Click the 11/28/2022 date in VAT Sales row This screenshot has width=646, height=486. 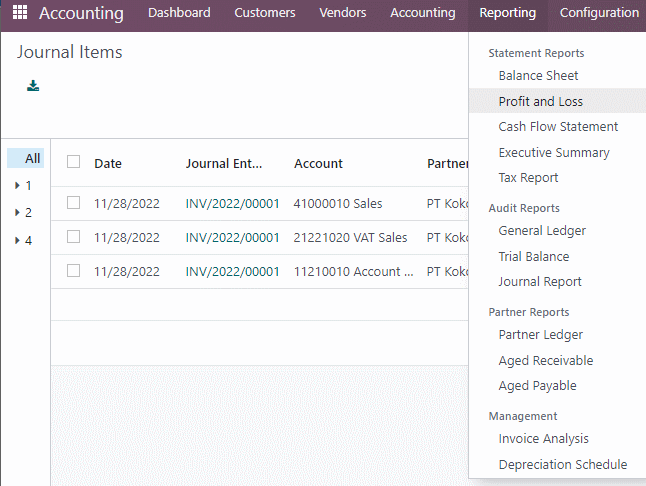pos(126,238)
